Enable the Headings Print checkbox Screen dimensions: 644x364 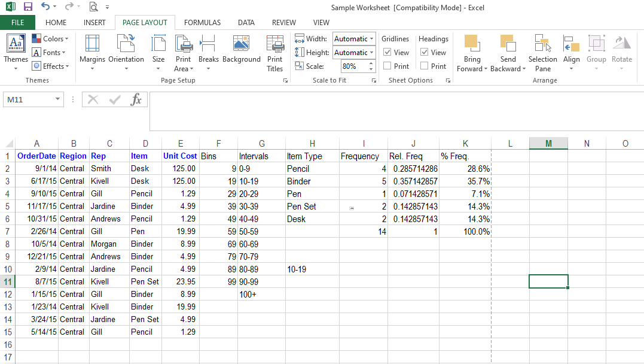tap(425, 66)
